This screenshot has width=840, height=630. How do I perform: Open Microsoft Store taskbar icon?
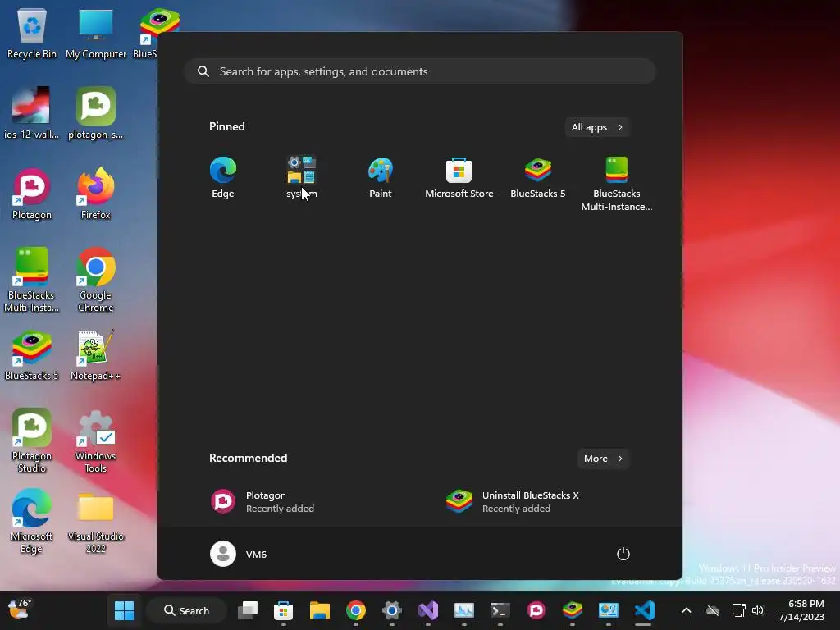(x=283, y=610)
